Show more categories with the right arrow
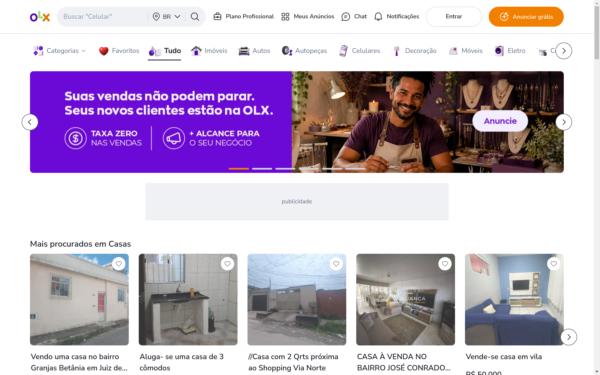Viewport: 600px width, 375px height. pos(564,51)
